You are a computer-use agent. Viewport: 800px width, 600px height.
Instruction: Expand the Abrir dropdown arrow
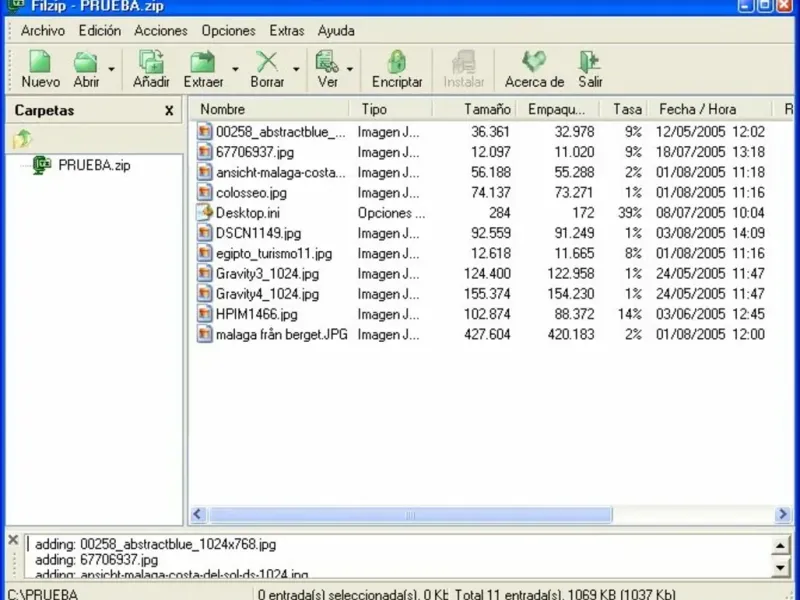[111, 69]
